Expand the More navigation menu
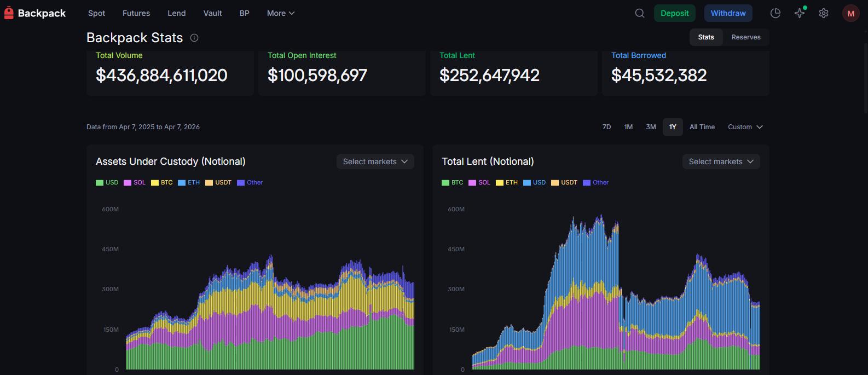 [x=281, y=13]
